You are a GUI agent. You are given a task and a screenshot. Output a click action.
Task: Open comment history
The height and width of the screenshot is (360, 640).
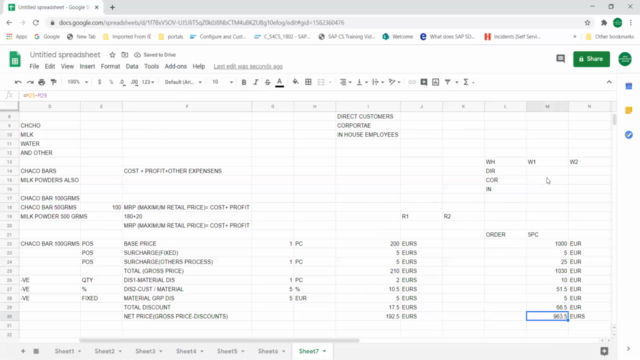[x=560, y=59]
